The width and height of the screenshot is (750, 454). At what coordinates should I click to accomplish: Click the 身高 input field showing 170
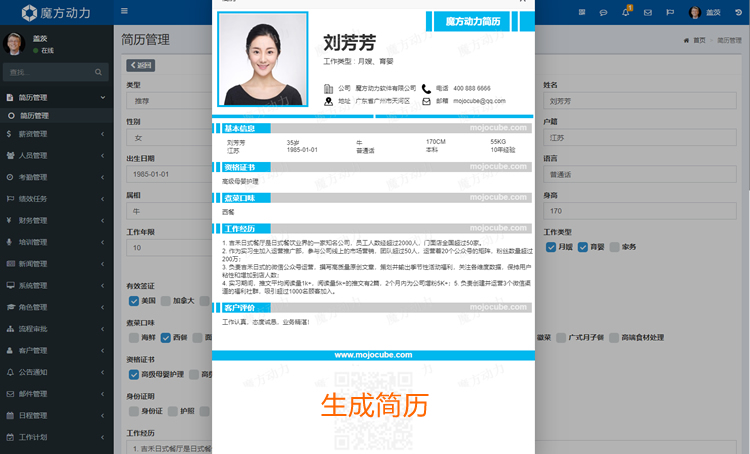click(x=640, y=211)
